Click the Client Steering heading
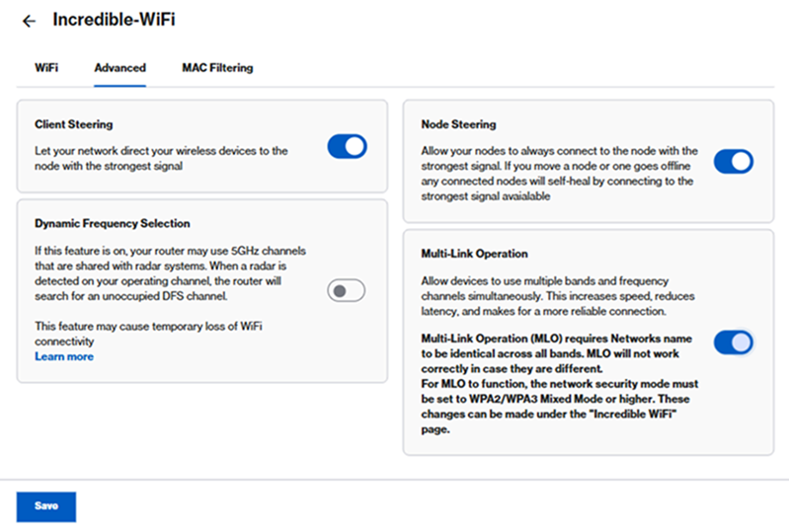This screenshot has width=789, height=532. (x=74, y=124)
